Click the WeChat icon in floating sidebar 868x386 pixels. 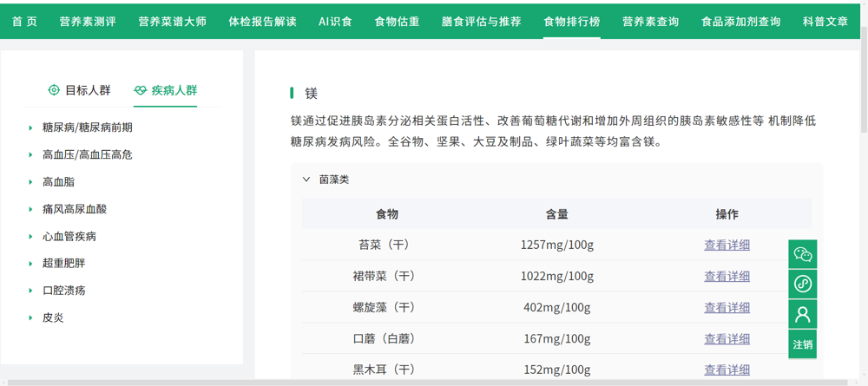(x=802, y=254)
